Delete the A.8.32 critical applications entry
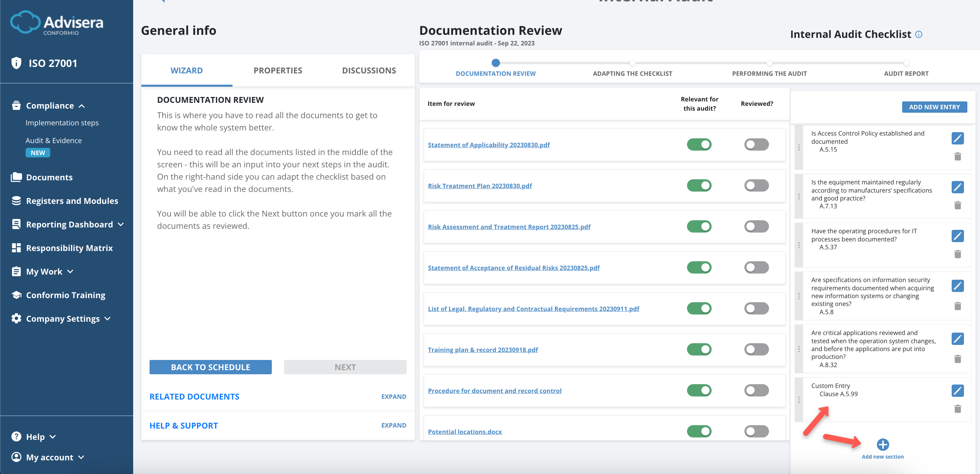Viewport: 980px width, 474px height. [957, 359]
